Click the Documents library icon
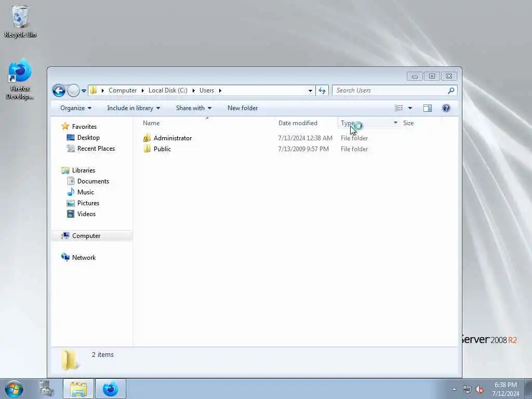This screenshot has width=532, height=399. point(71,181)
